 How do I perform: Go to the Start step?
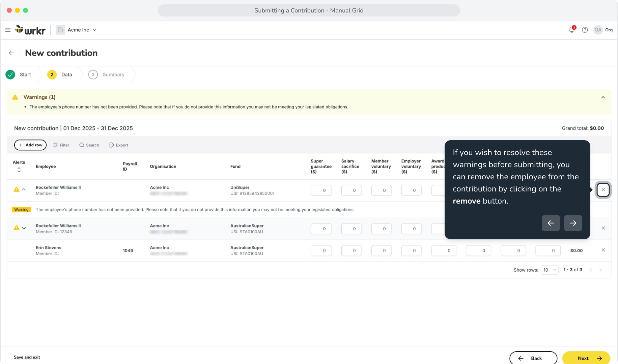(x=19, y=74)
